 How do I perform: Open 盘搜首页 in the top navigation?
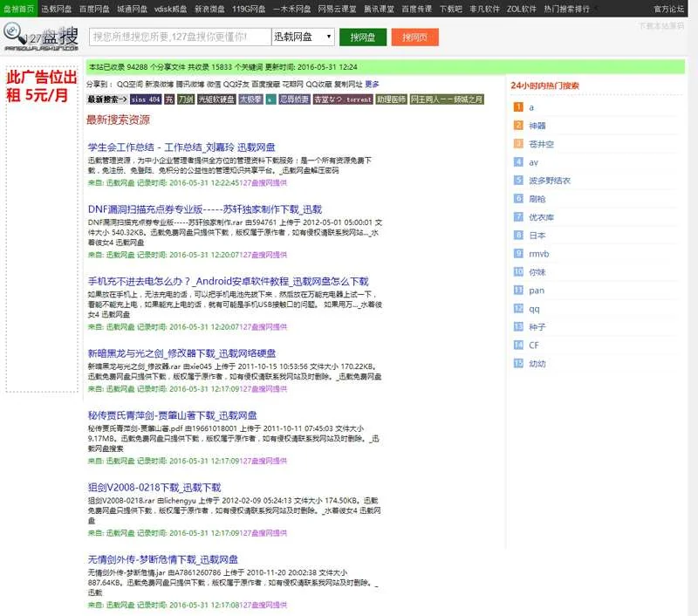click(18, 8)
